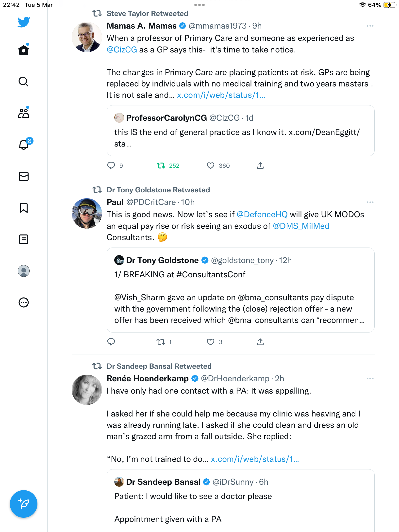
Task: Tap the compose tweet button
Action: tap(24, 504)
